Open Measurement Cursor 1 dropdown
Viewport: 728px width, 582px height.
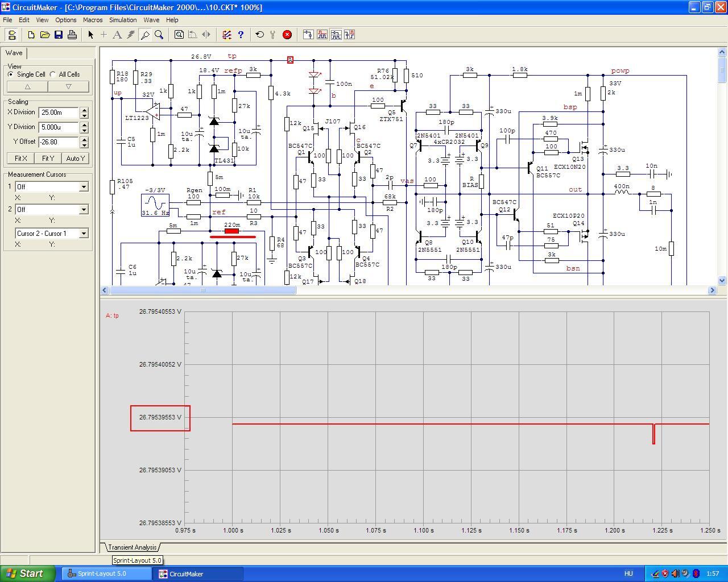(x=84, y=187)
